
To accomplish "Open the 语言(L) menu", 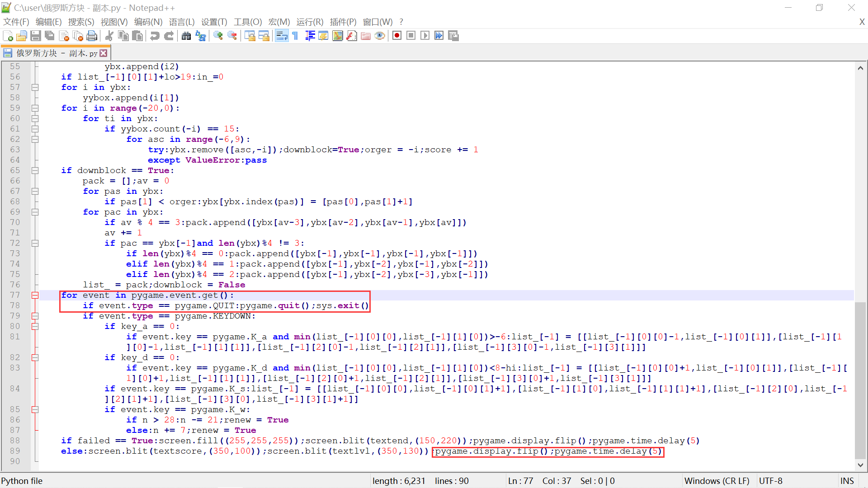I will click(x=182, y=22).
